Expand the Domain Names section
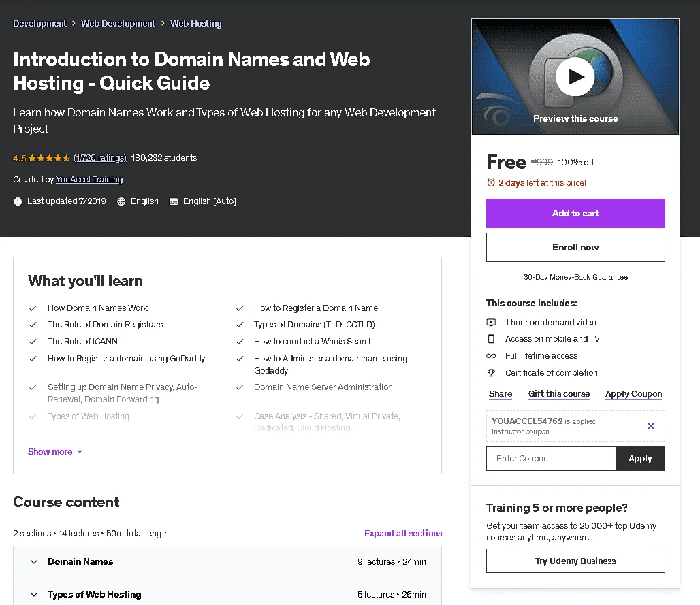 coord(227,561)
